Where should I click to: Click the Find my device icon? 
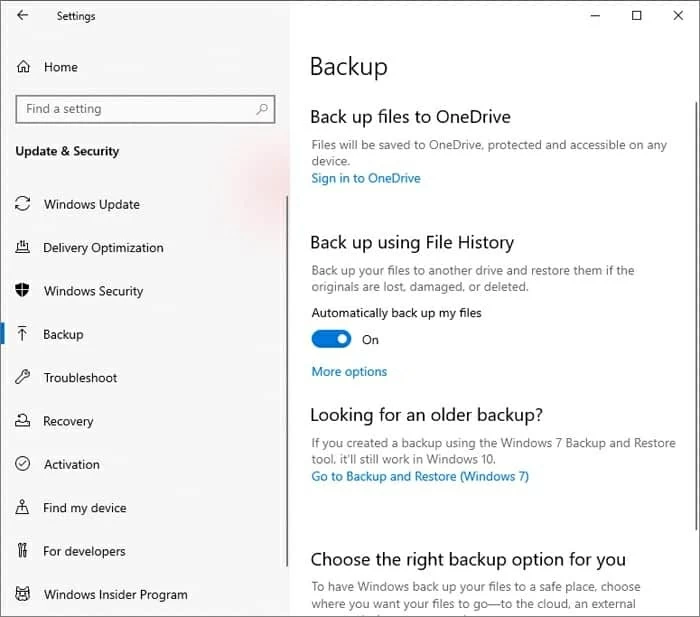23,508
